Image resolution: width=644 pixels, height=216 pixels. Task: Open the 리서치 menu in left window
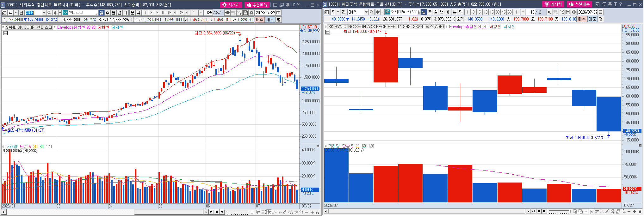click(x=231, y=5)
